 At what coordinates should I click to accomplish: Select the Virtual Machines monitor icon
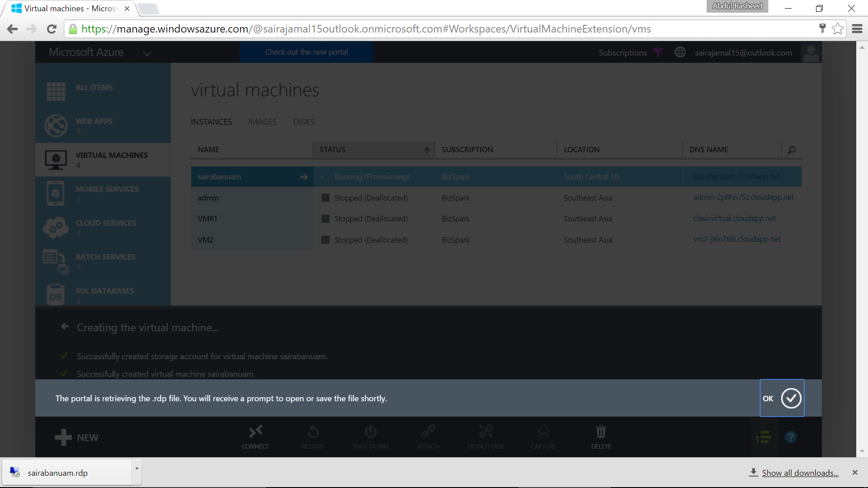pos(56,160)
